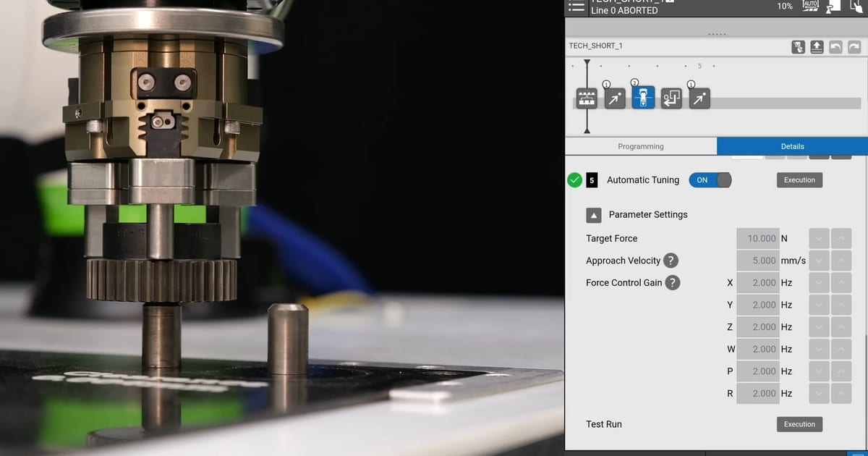Click the Approach Velocity value field
868x456 pixels.
(x=757, y=261)
